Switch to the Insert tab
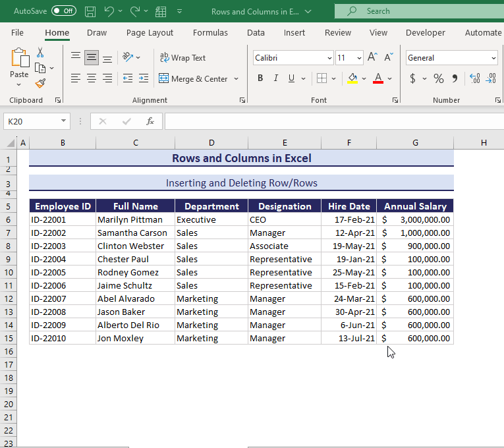 pos(294,33)
